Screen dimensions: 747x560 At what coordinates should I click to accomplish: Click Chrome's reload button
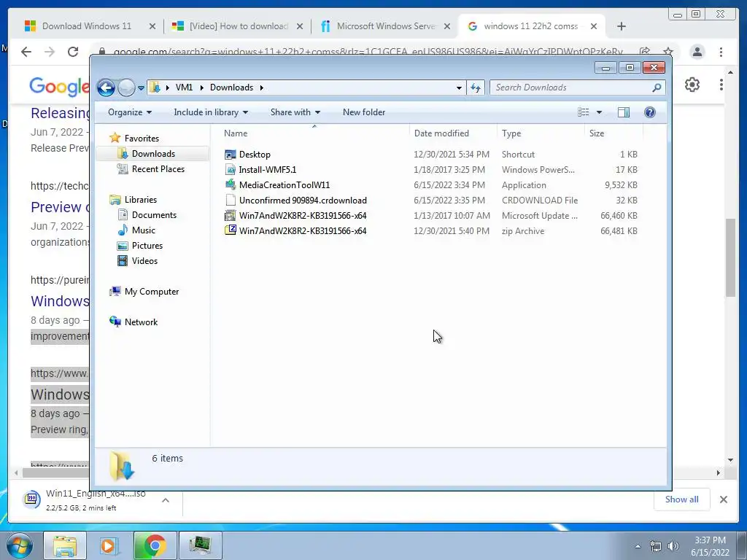click(x=73, y=52)
